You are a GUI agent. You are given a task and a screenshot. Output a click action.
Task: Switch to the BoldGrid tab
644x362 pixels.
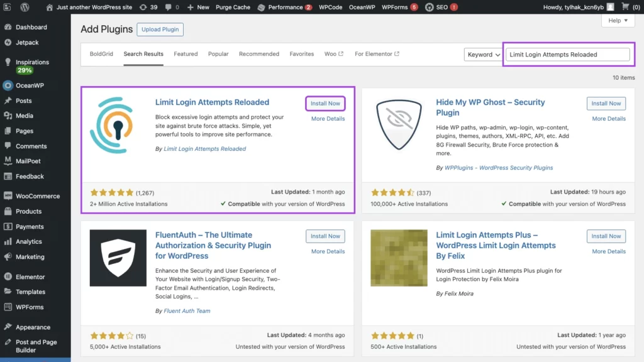tap(101, 54)
